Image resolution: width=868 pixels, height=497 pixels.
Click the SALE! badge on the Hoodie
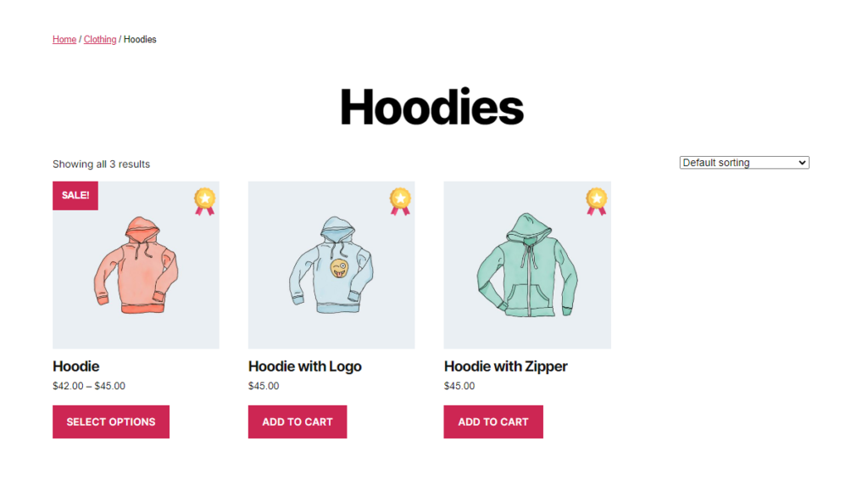tap(75, 196)
